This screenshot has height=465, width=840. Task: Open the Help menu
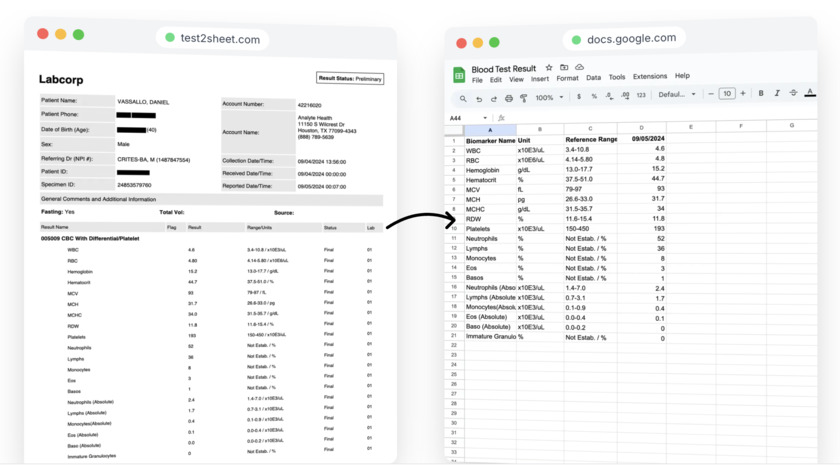click(682, 76)
